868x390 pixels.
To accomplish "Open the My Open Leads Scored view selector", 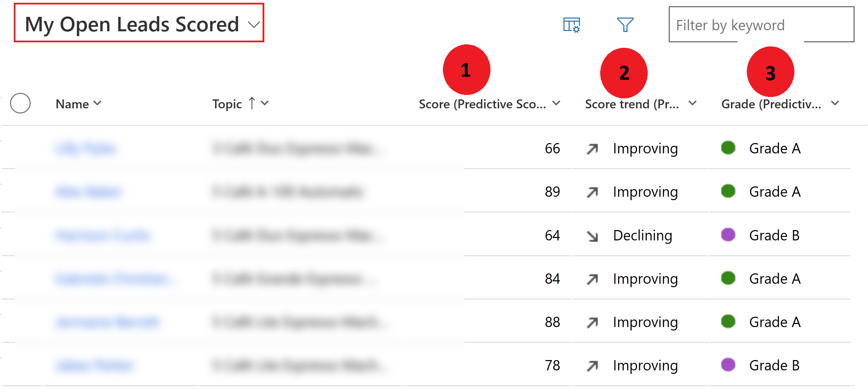I will (x=135, y=25).
